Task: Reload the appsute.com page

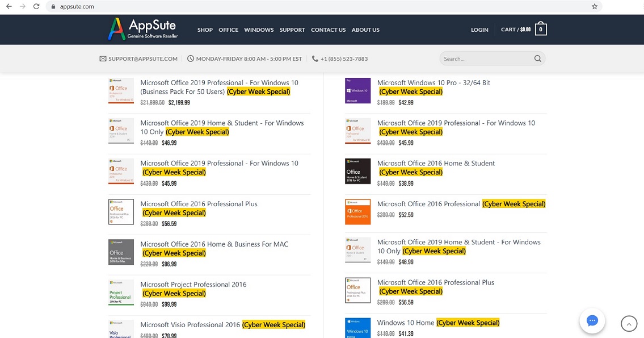Action: click(36, 7)
